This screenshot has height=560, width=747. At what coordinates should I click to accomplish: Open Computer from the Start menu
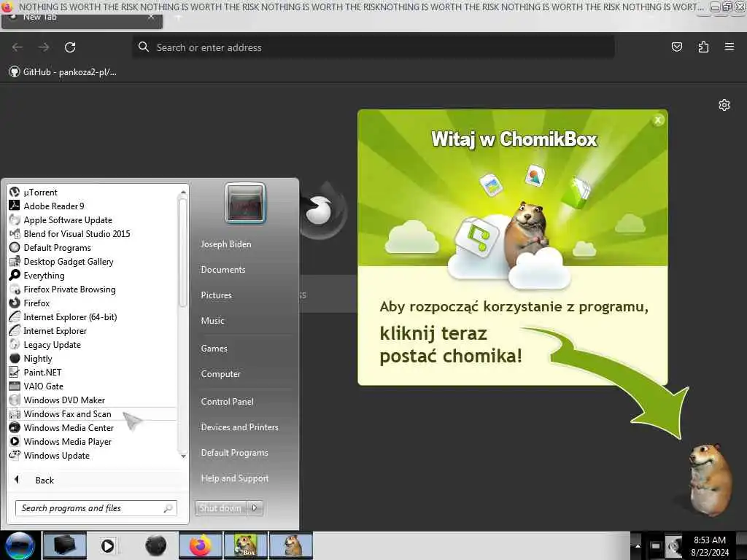[x=220, y=374]
